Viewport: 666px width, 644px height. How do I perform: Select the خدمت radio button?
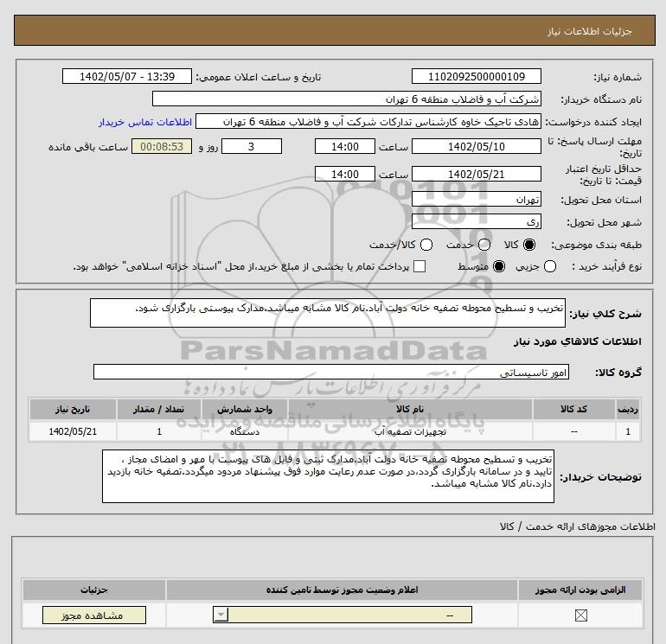tap(484, 245)
